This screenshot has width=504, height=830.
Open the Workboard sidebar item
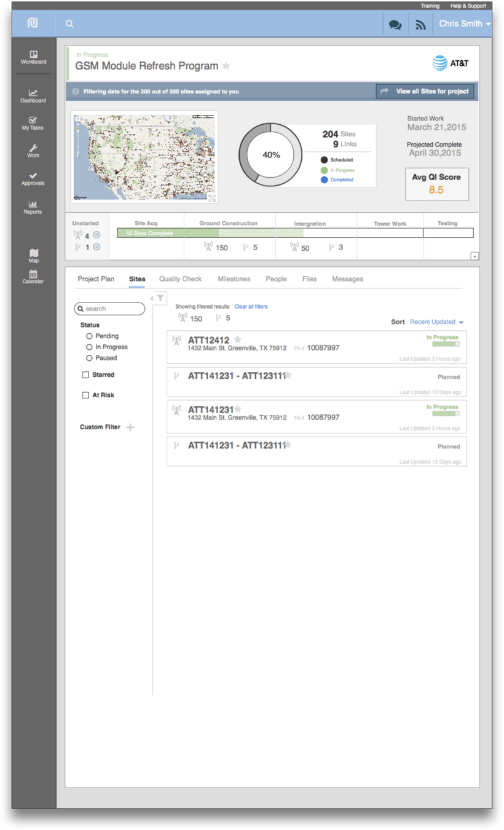pos(33,58)
